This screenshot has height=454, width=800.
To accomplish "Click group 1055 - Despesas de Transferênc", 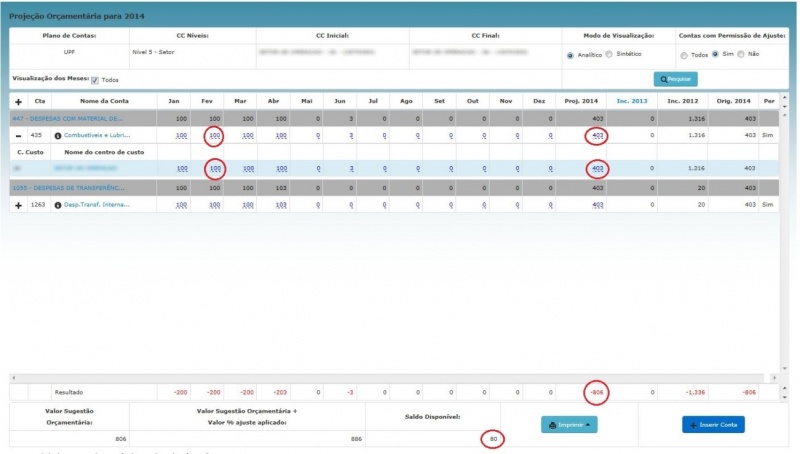I will point(68,188).
